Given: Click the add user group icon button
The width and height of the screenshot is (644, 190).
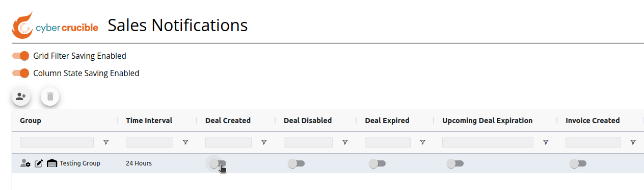Looking at the screenshot, I should point(21,96).
